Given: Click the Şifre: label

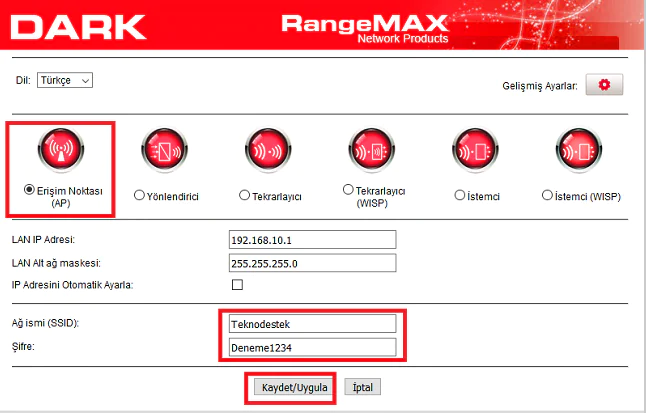Looking at the screenshot, I should pyautogui.click(x=23, y=346).
